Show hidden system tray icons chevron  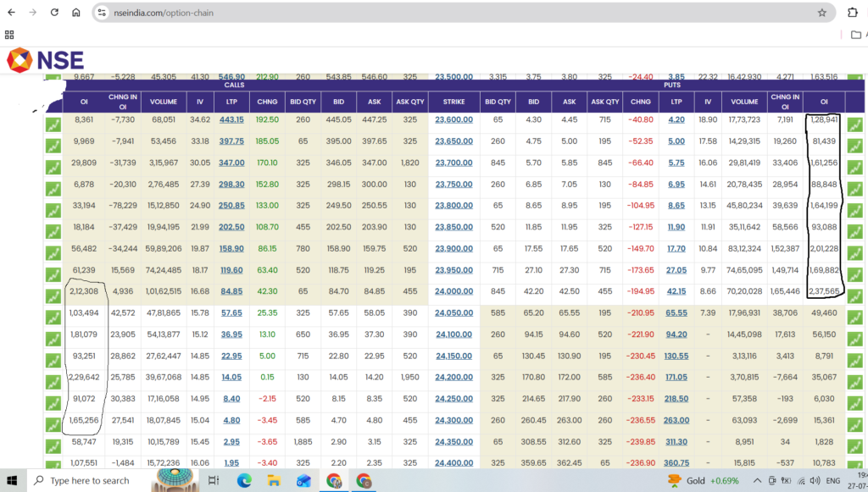point(757,481)
